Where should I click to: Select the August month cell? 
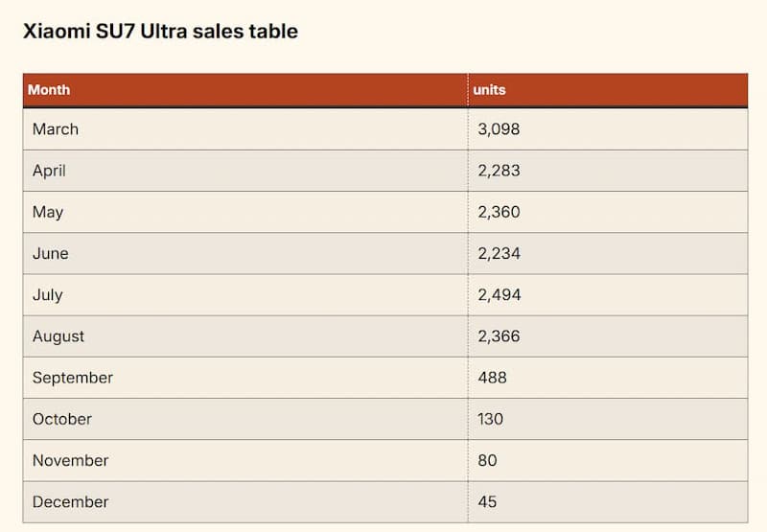coord(58,336)
